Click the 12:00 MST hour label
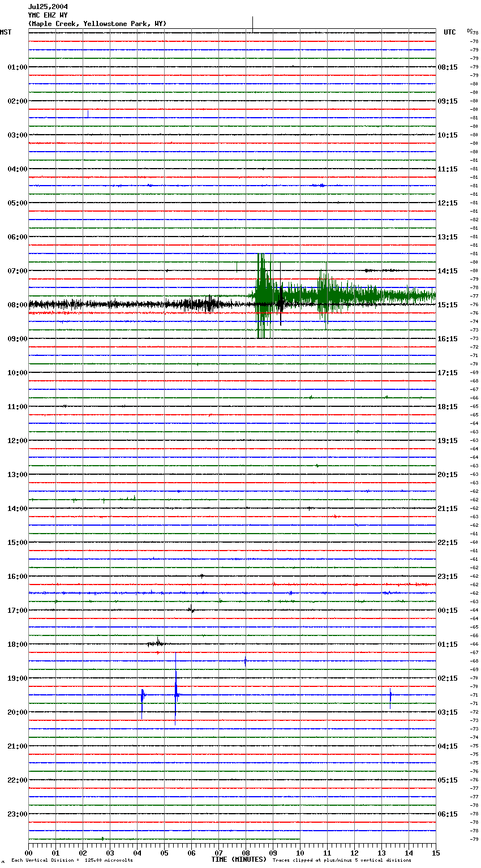The image size is (481, 868). [x=18, y=441]
